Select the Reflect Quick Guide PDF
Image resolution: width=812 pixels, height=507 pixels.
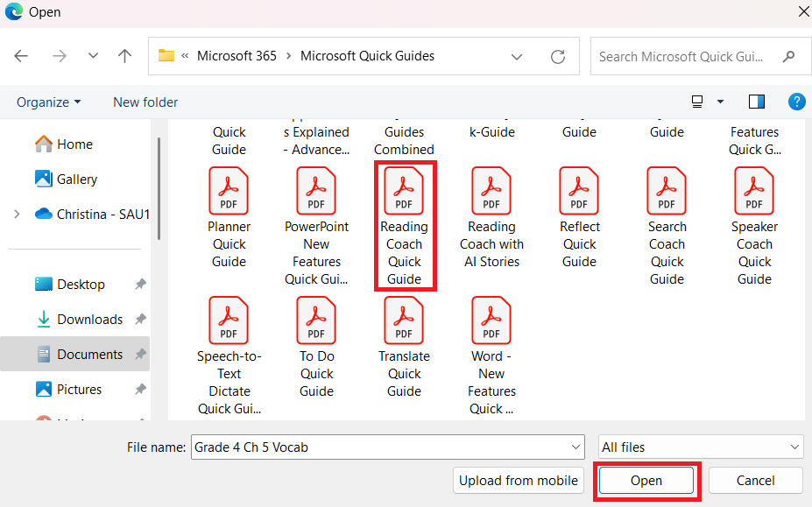(580, 217)
